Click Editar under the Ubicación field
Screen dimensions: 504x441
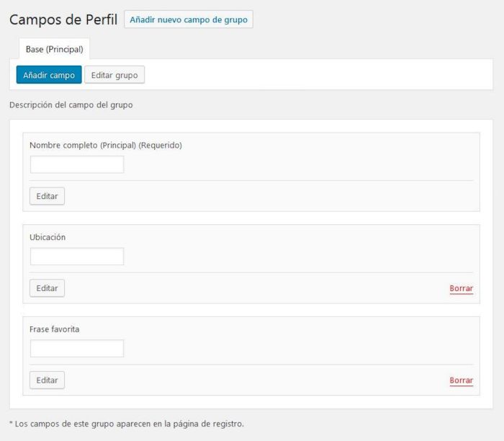click(47, 288)
